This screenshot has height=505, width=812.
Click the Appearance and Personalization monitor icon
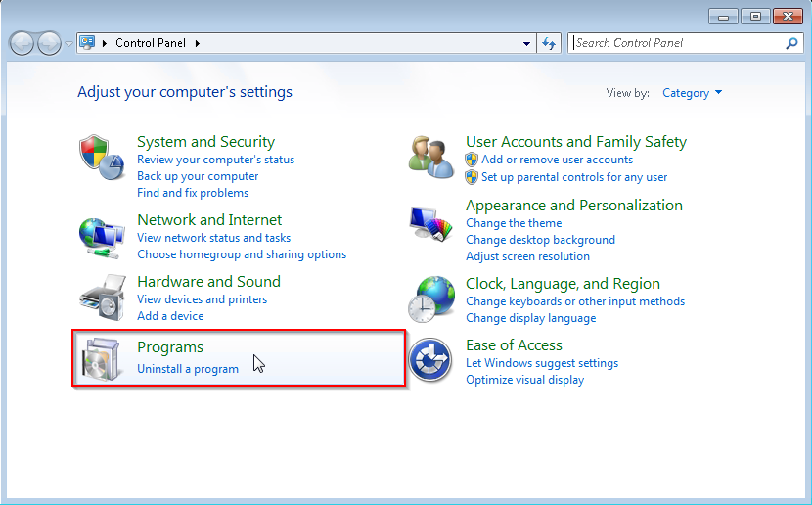click(430, 226)
